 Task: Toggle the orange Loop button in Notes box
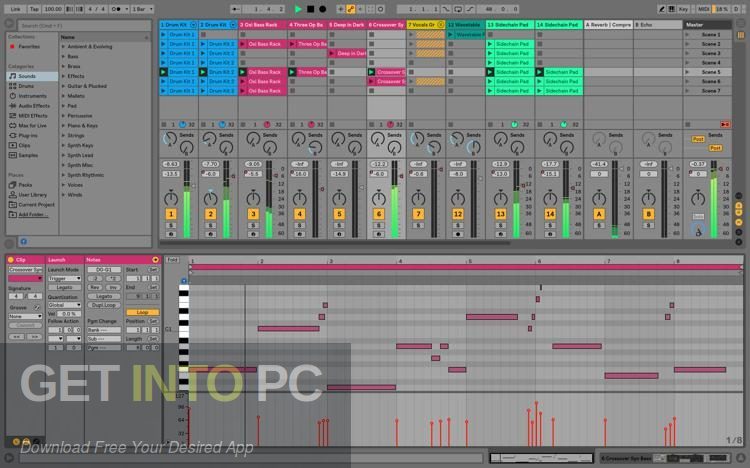[x=142, y=312]
